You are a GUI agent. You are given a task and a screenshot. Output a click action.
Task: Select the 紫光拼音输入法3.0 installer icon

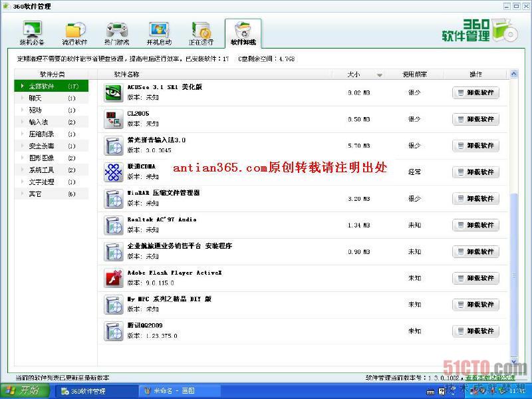114,146
